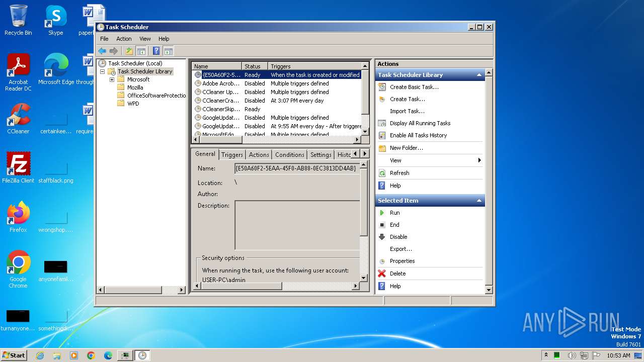Toggle the Show/Hide Console Tree icon
Screen dimensions: 644x362
pos(141,51)
